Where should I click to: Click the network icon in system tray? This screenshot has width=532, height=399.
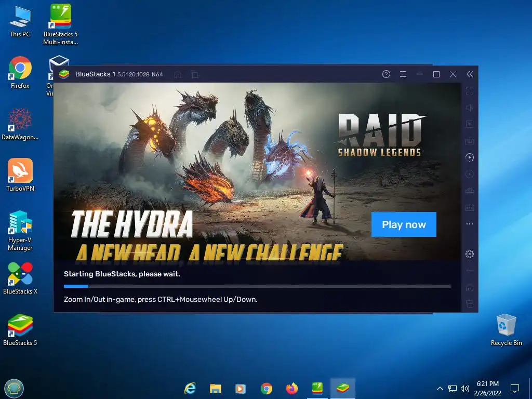point(453,389)
